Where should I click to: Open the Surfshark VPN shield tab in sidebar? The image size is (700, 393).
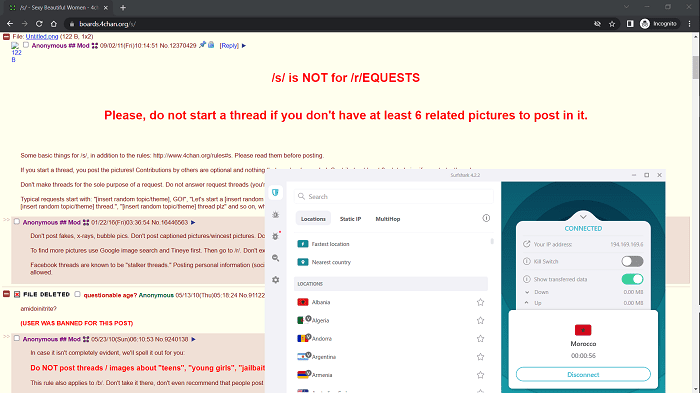[275, 192]
